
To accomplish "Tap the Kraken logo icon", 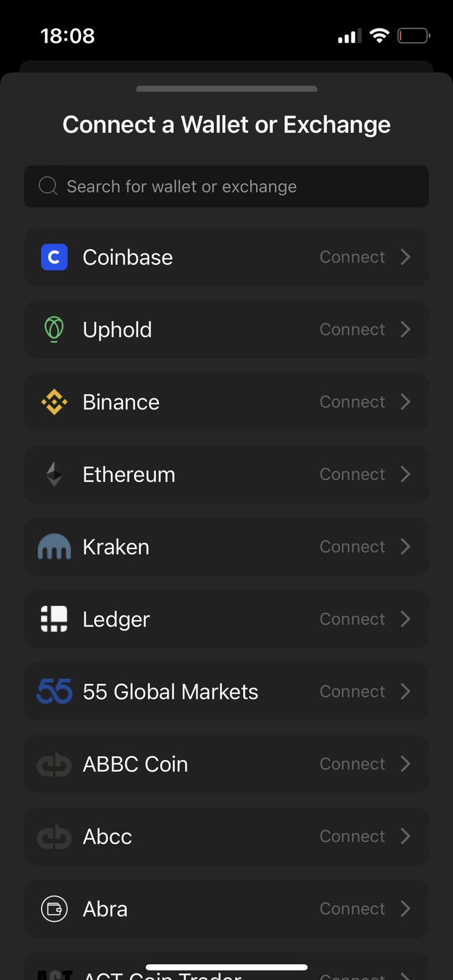I will [54, 546].
